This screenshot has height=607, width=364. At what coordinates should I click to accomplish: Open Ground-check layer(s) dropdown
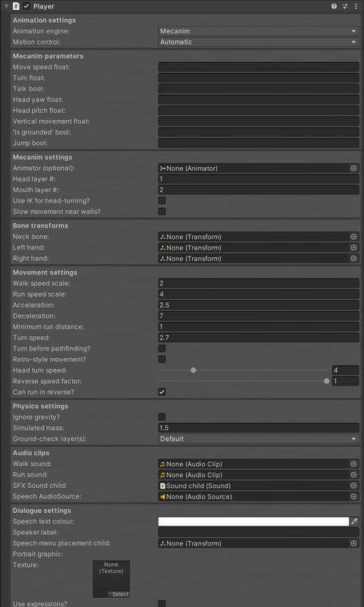coord(259,439)
